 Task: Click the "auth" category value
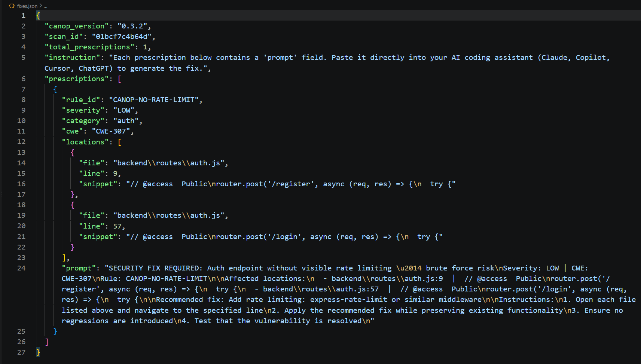126,121
